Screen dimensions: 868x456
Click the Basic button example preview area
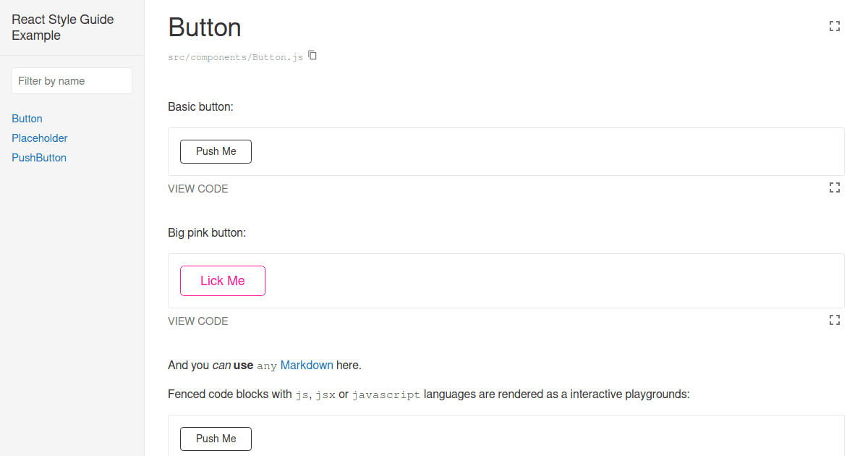[x=506, y=151]
